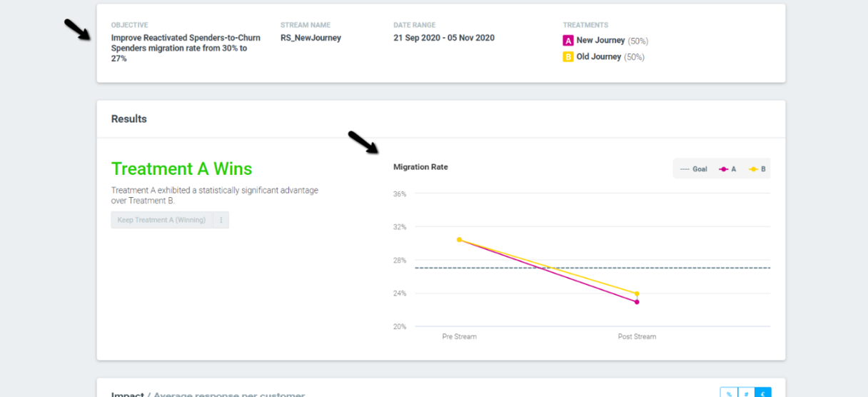Toggle series B in the chart legend

tap(757, 169)
